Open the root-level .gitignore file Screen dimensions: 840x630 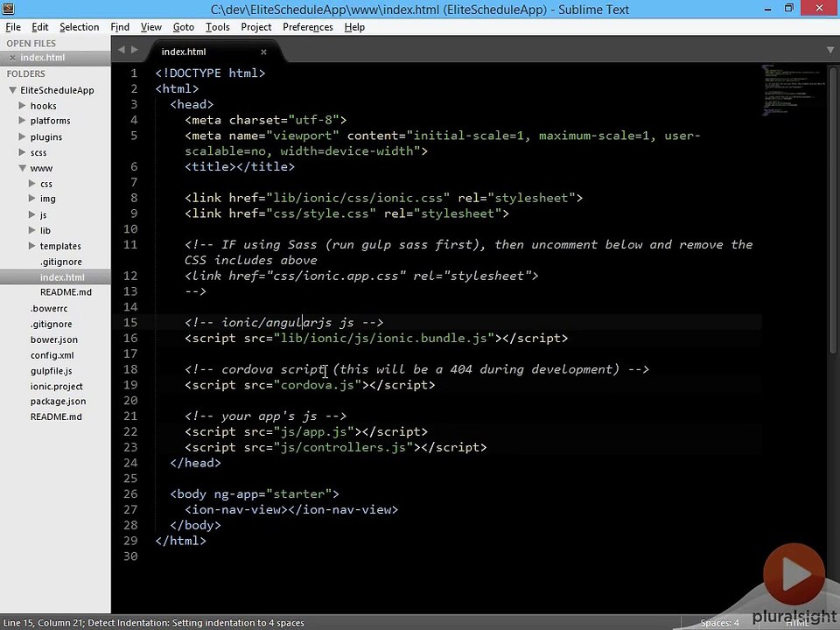click(52, 324)
